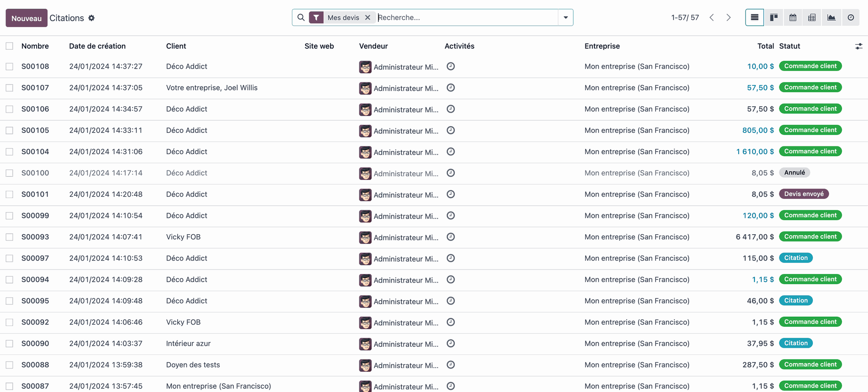Remove the Mes devis filter

click(368, 18)
